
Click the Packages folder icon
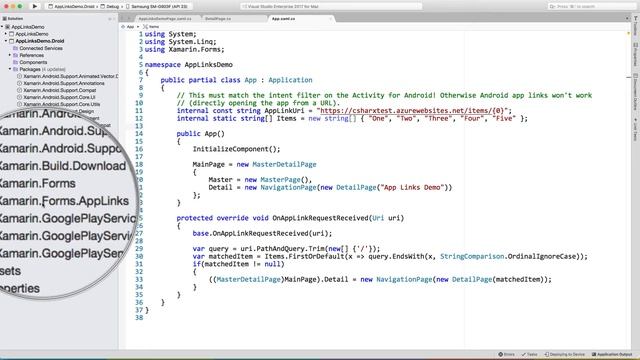(x=16, y=69)
